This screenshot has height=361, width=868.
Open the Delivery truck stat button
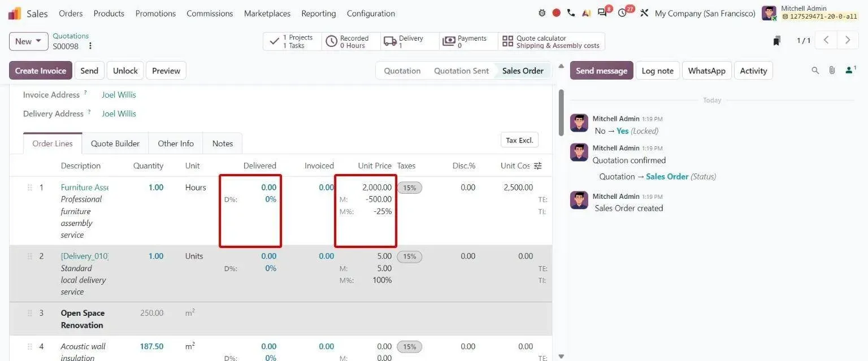click(410, 41)
